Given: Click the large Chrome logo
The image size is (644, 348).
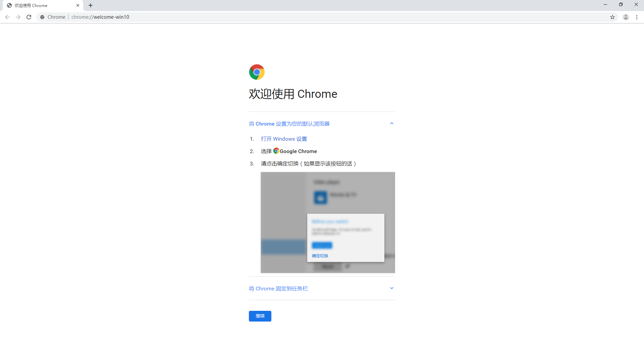Looking at the screenshot, I should (257, 72).
